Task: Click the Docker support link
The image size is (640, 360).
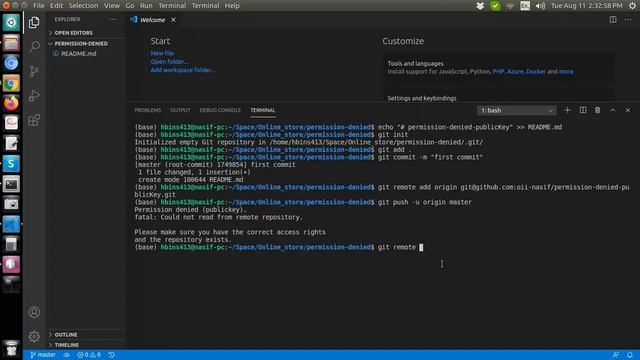Action: pyautogui.click(x=536, y=71)
